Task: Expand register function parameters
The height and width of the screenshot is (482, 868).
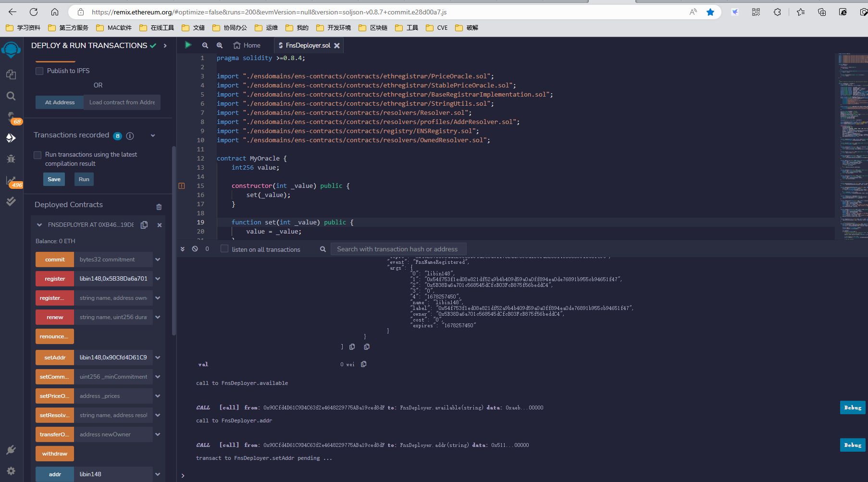Action: 158,279
